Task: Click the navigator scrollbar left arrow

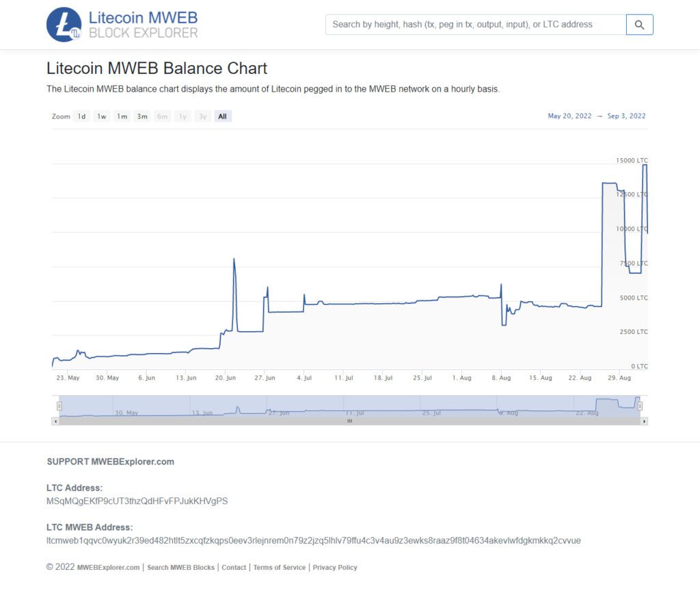Action: (x=55, y=421)
